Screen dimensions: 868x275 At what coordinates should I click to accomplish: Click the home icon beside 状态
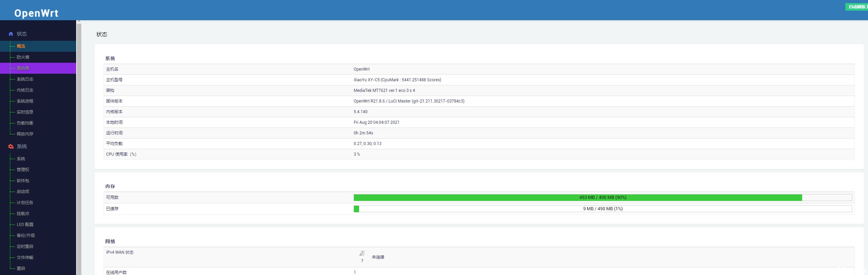[11, 34]
